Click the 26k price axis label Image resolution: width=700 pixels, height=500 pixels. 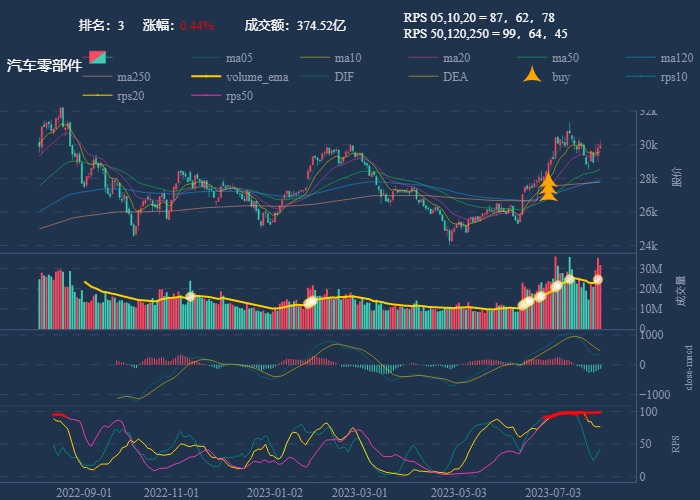pos(648,212)
